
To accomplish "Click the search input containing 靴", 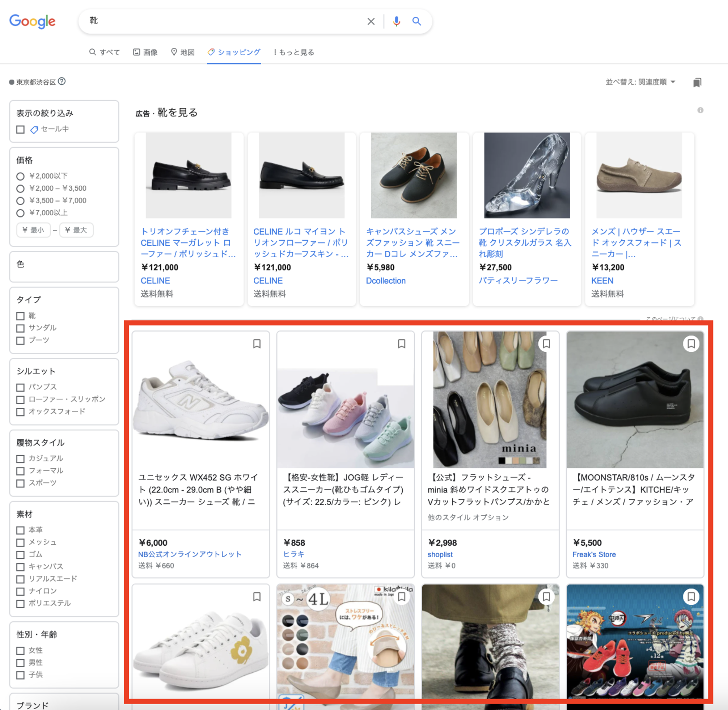I will (x=225, y=21).
